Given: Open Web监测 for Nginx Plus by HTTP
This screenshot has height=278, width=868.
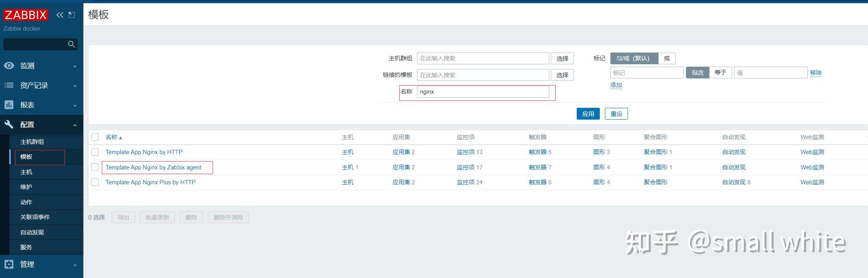Looking at the screenshot, I should [812, 182].
